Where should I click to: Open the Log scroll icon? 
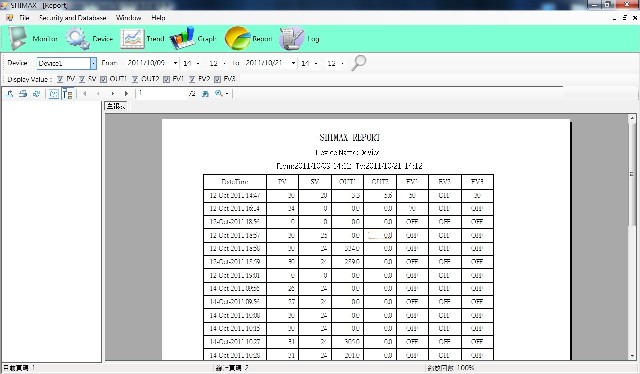291,38
